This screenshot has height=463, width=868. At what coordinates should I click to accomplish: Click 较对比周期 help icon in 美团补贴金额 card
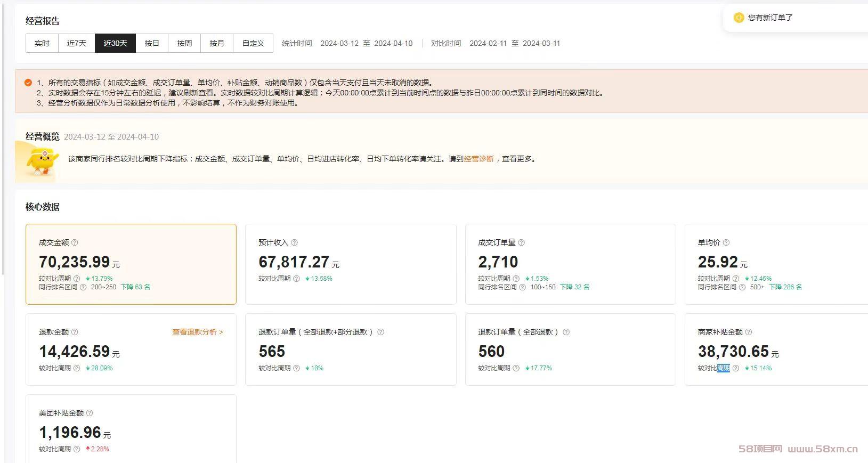coord(77,449)
